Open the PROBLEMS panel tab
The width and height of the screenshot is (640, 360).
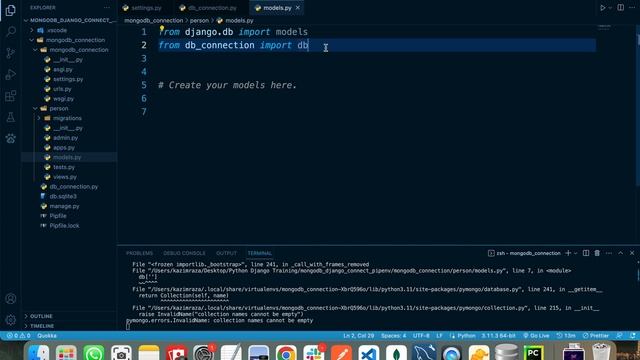point(140,253)
